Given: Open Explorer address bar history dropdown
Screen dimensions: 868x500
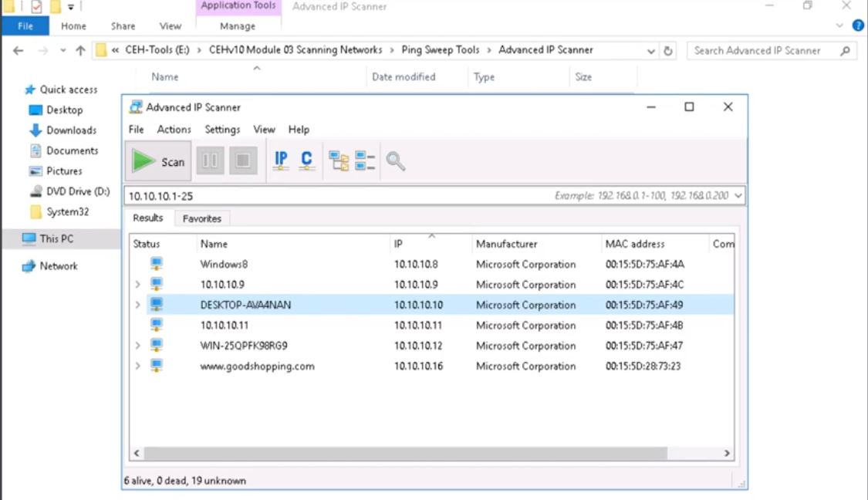Looking at the screenshot, I should click(650, 51).
